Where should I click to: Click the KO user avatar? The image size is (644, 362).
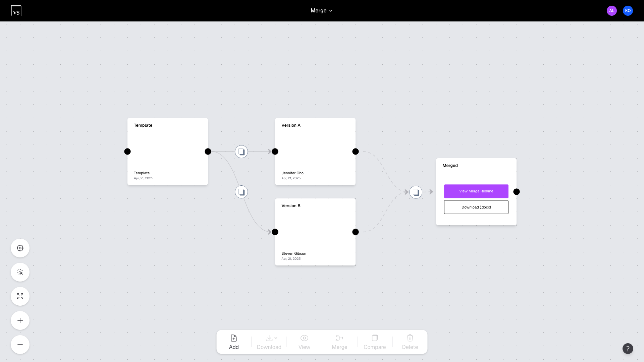(x=628, y=11)
